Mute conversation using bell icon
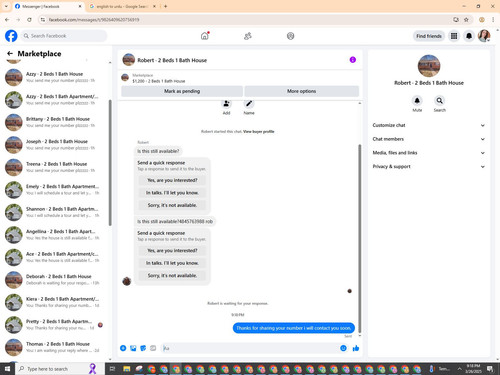 (x=417, y=100)
